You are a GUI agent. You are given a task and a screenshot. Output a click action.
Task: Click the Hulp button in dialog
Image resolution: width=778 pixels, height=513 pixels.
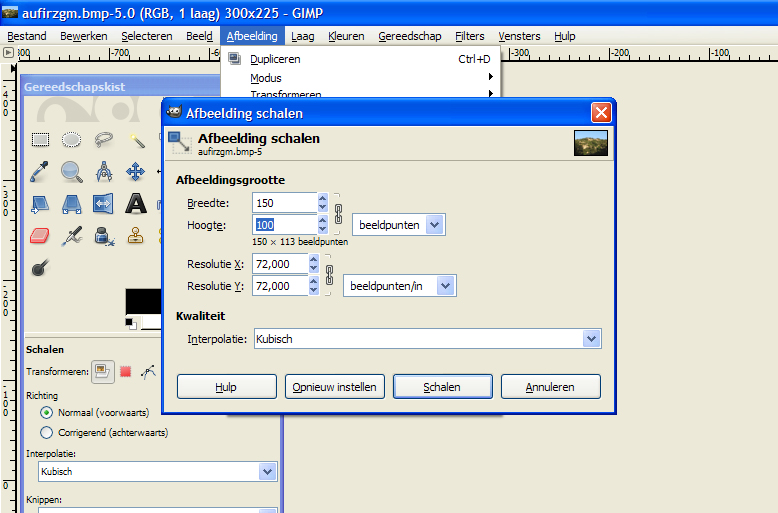227,386
